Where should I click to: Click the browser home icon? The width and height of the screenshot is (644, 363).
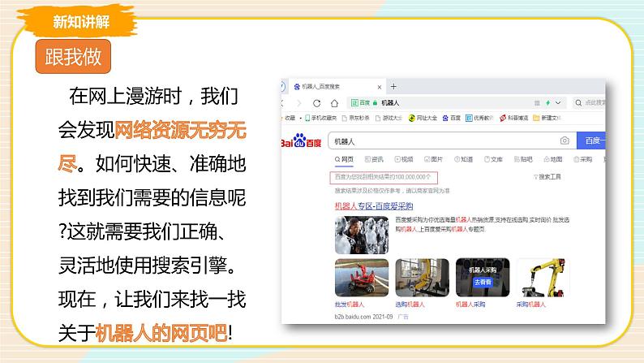(335, 103)
